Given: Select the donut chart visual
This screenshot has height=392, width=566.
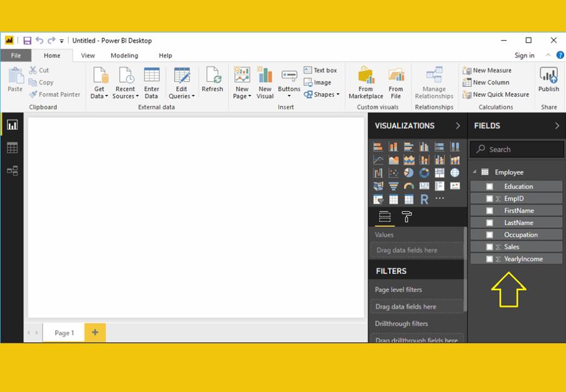Looking at the screenshot, I should pyautogui.click(x=424, y=173).
